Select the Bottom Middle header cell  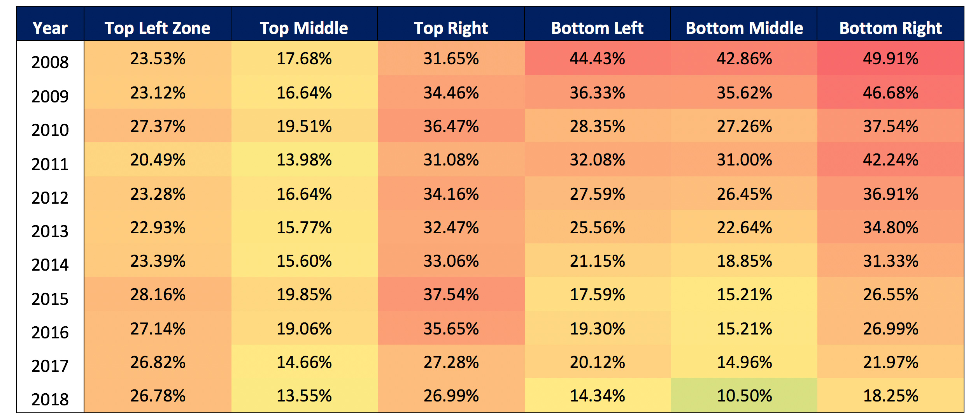click(x=744, y=28)
